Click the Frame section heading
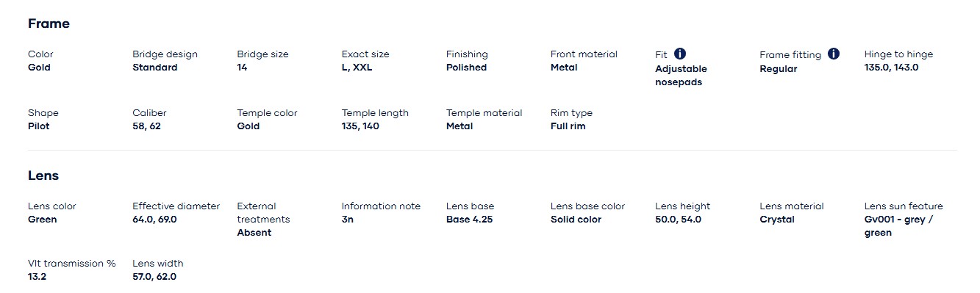The height and width of the screenshot is (293, 980). pos(49,23)
